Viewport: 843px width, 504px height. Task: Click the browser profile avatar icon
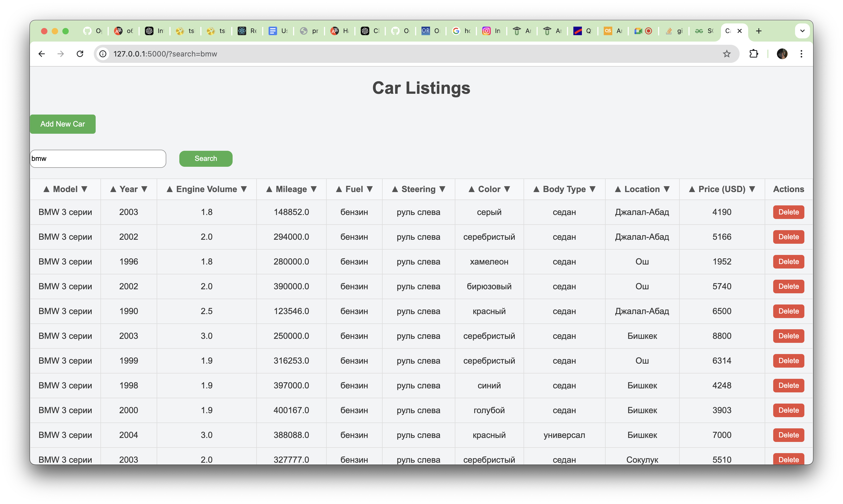click(x=783, y=54)
